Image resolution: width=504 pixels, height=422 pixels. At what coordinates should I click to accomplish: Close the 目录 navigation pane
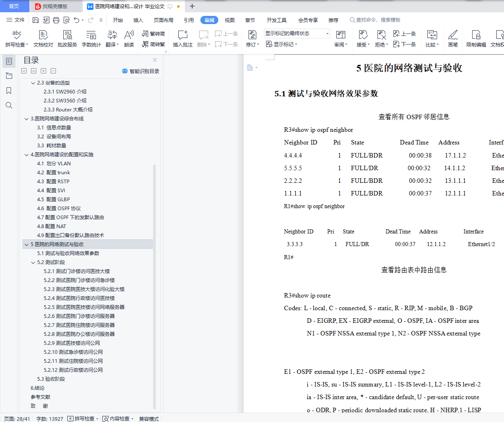pos(155,60)
